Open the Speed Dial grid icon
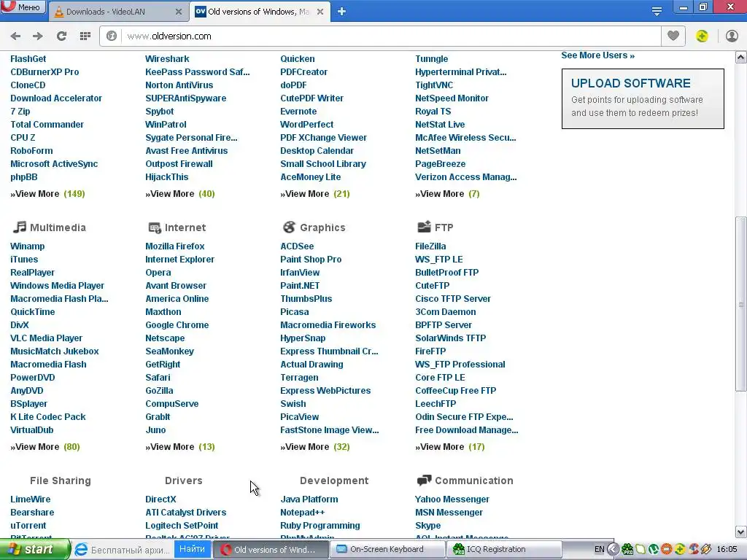The width and height of the screenshot is (747, 560). click(85, 36)
